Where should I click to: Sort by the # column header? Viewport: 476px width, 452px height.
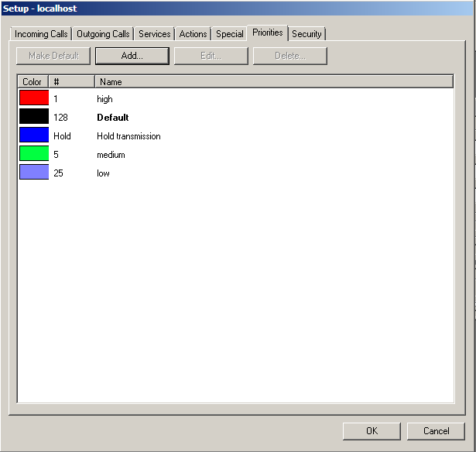(72, 81)
